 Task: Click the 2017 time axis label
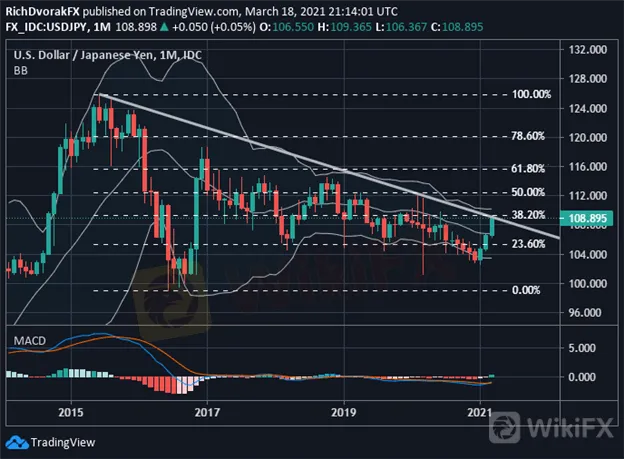tap(207, 412)
